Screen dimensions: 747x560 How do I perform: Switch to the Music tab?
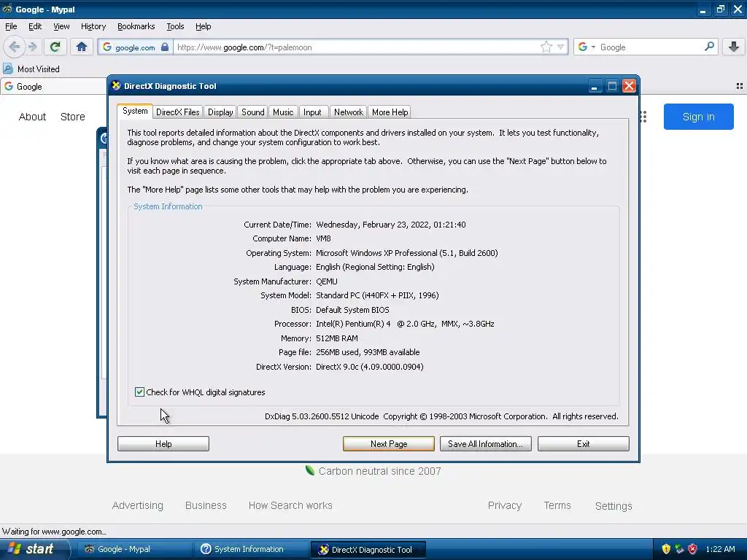[x=283, y=112]
